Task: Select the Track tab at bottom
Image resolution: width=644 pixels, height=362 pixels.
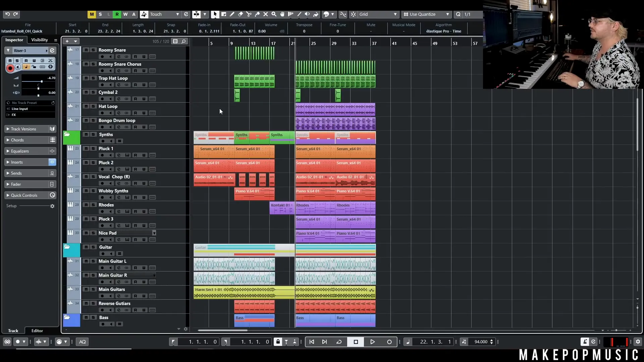Action: pyautogui.click(x=13, y=330)
